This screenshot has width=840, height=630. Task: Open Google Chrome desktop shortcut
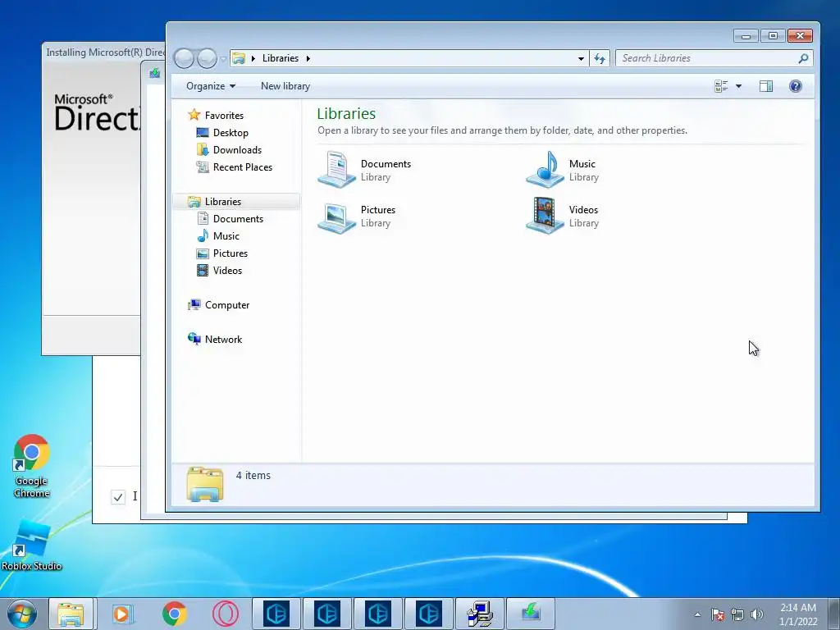(32, 466)
